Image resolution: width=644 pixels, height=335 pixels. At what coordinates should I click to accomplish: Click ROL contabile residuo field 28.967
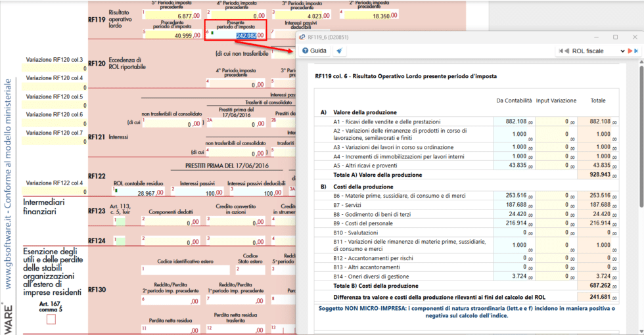[139, 192]
